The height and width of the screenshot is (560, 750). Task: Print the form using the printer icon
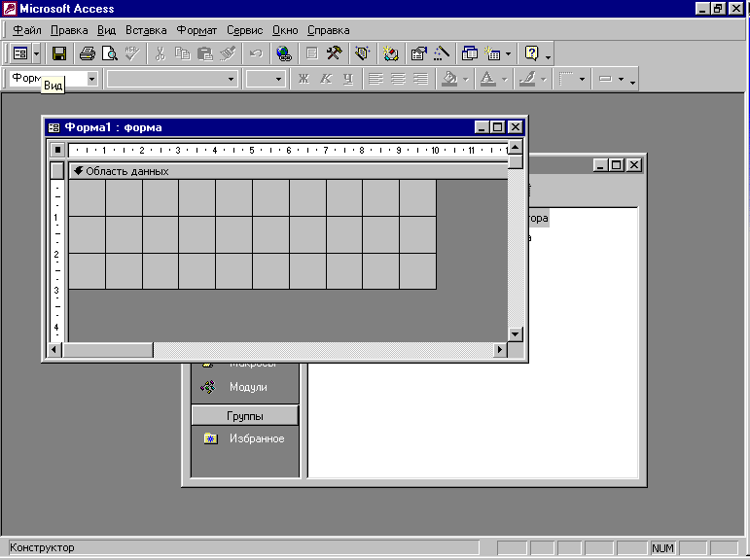click(88, 53)
